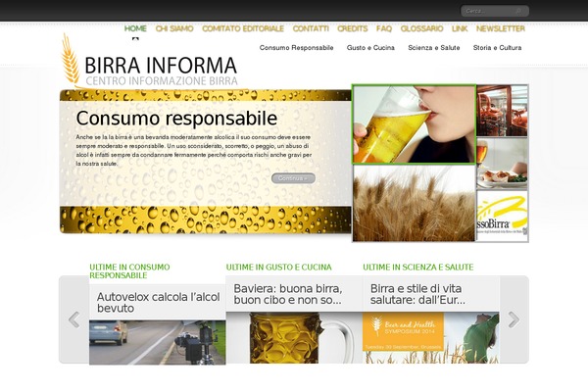Image resolution: width=588 pixels, height=392 pixels.
Task: Open the GLOSSARIO page
Action: click(421, 28)
